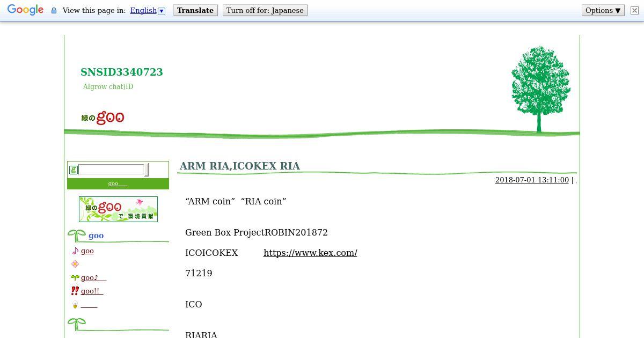Open the underlined link beside light bulb
The height and width of the screenshot is (338, 644).
point(89,306)
